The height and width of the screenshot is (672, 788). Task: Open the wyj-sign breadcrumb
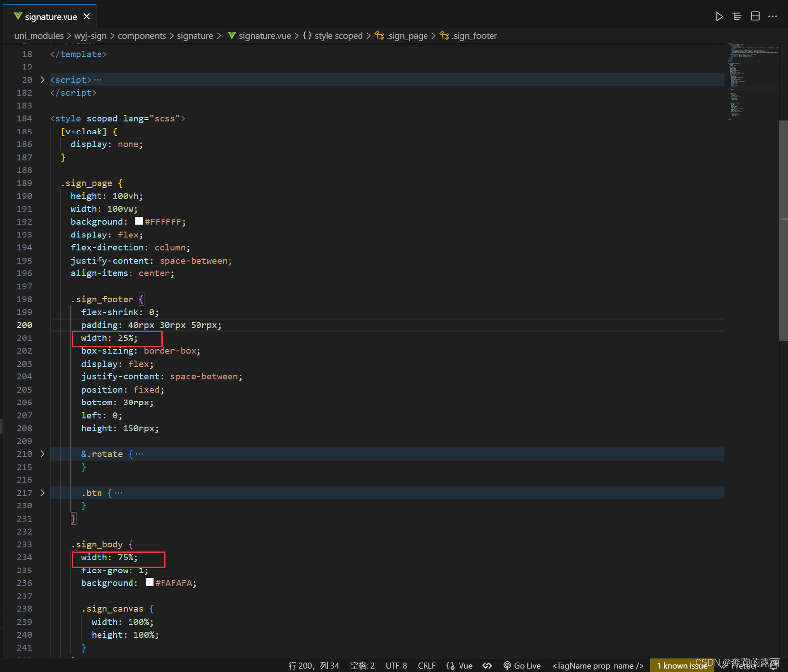pyautogui.click(x=90, y=36)
